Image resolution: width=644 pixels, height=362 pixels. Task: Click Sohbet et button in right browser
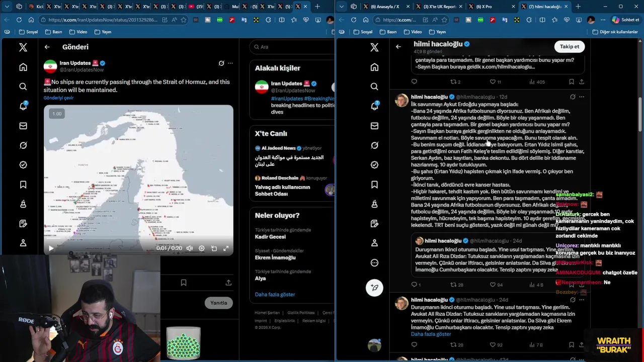coord(625,20)
